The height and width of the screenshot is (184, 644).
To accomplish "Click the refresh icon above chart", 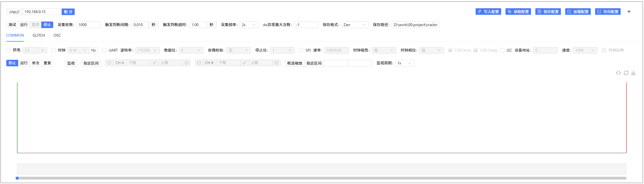I will point(626,73).
